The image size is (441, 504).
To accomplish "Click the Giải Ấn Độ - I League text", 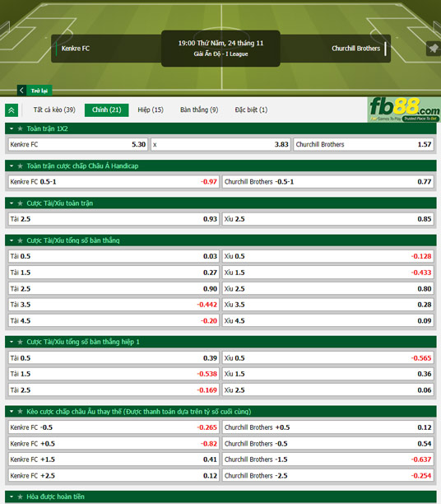I will [220, 54].
